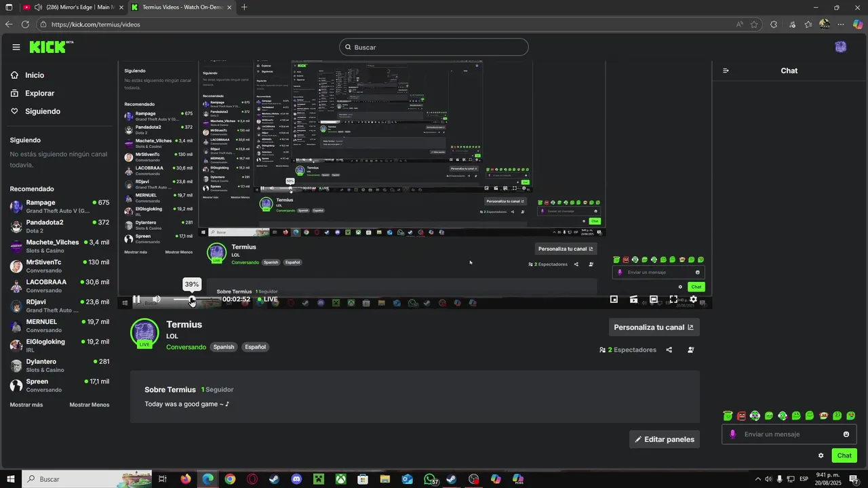Open browser settings three-dot menu
Image resolution: width=868 pixels, height=488 pixels.
(x=841, y=24)
